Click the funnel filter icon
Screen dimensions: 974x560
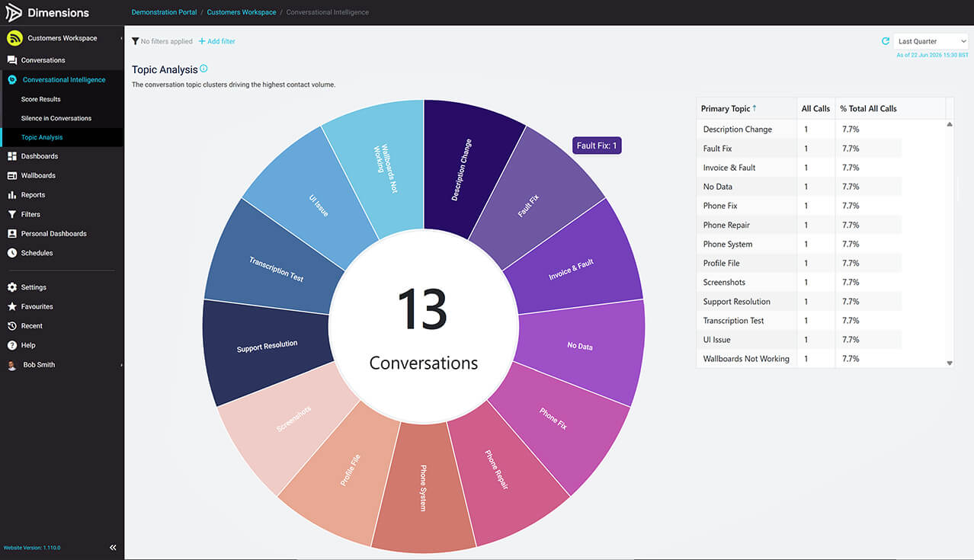point(135,41)
